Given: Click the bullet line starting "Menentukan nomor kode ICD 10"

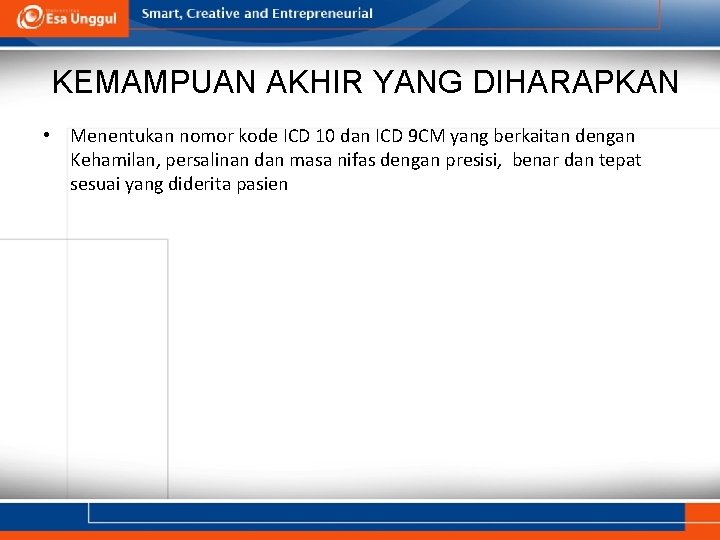Looking at the screenshot, I should (x=352, y=136).
